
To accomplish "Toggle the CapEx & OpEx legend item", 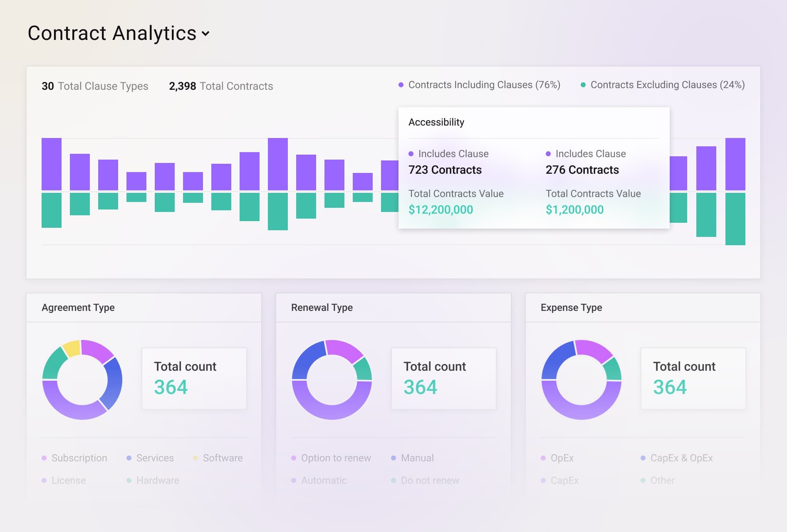I will click(x=677, y=458).
